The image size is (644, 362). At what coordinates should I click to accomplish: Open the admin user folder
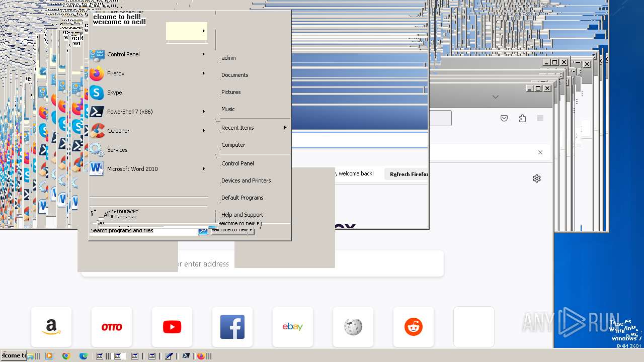tap(228, 58)
